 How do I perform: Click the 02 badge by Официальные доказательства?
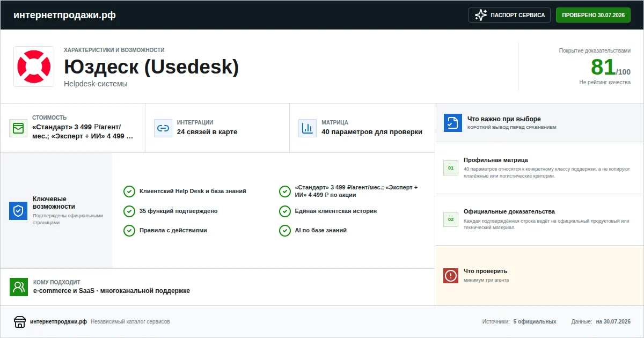[x=451, y=219]
